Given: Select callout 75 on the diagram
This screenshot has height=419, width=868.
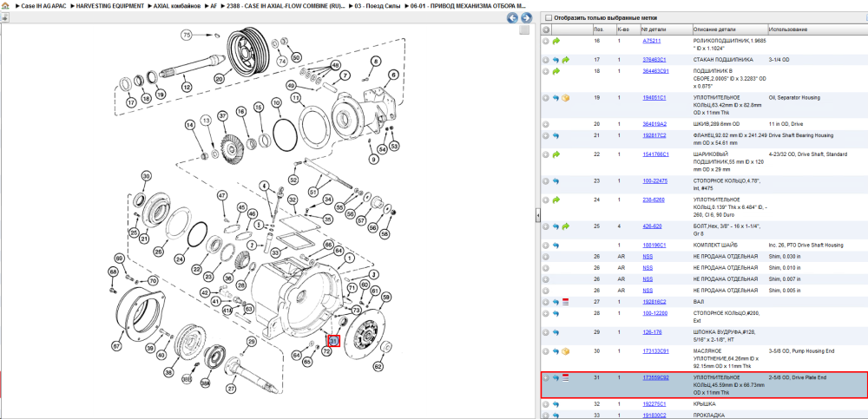Looking at the screenshot, I should (187, 35).
